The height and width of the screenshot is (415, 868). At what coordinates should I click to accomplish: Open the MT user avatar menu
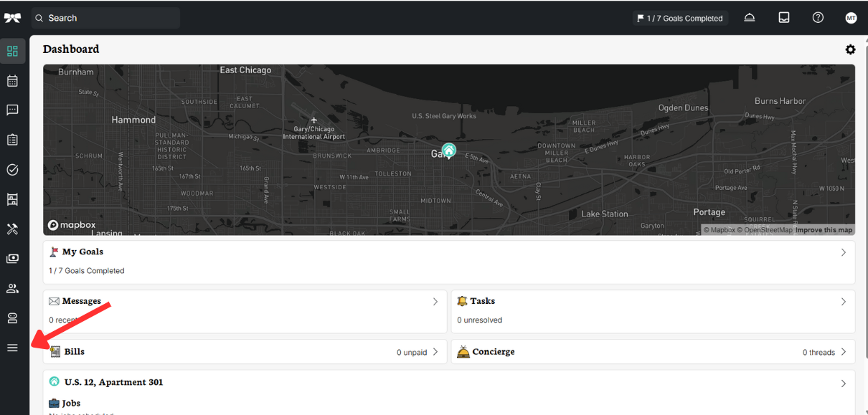pyautogui.click(x=851, y=18)
